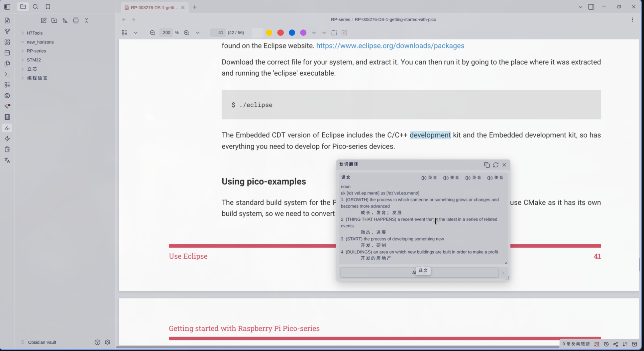Toggle the left sidebar

click(7, 7)
